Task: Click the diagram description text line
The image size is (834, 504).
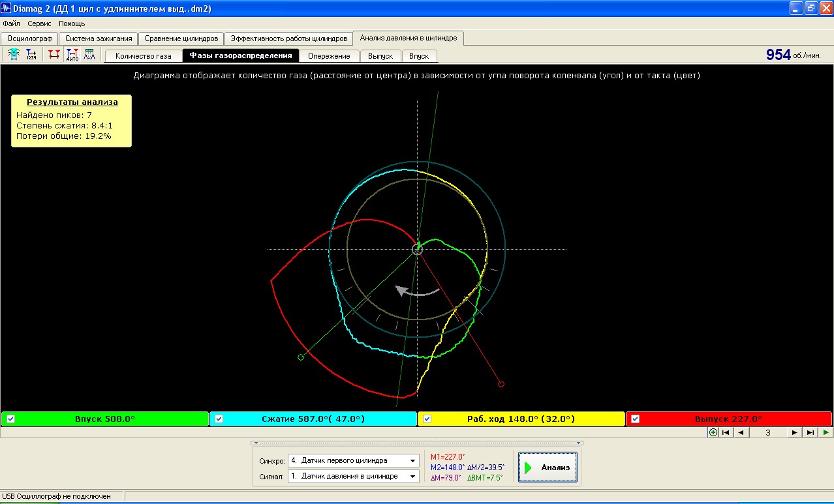Action: (x=417, y=76)
